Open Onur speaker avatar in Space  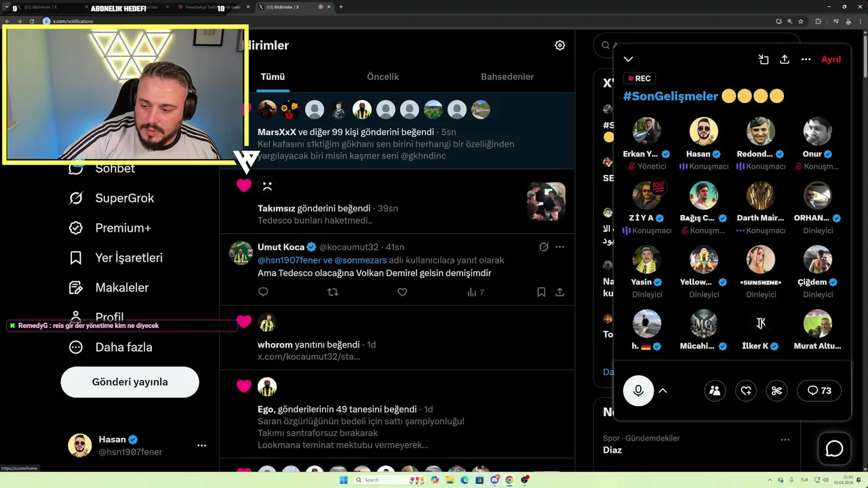(x=818, y=131)
